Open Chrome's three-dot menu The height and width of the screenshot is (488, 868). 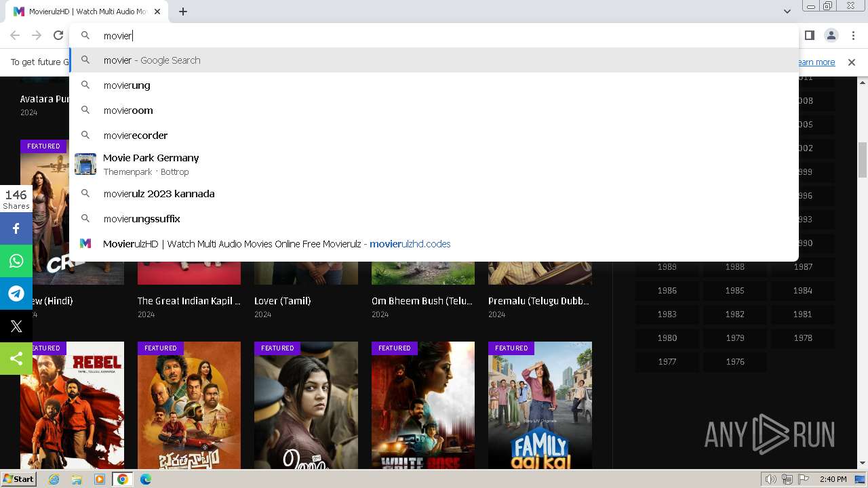pyautogui.click(x=852, y=35)
